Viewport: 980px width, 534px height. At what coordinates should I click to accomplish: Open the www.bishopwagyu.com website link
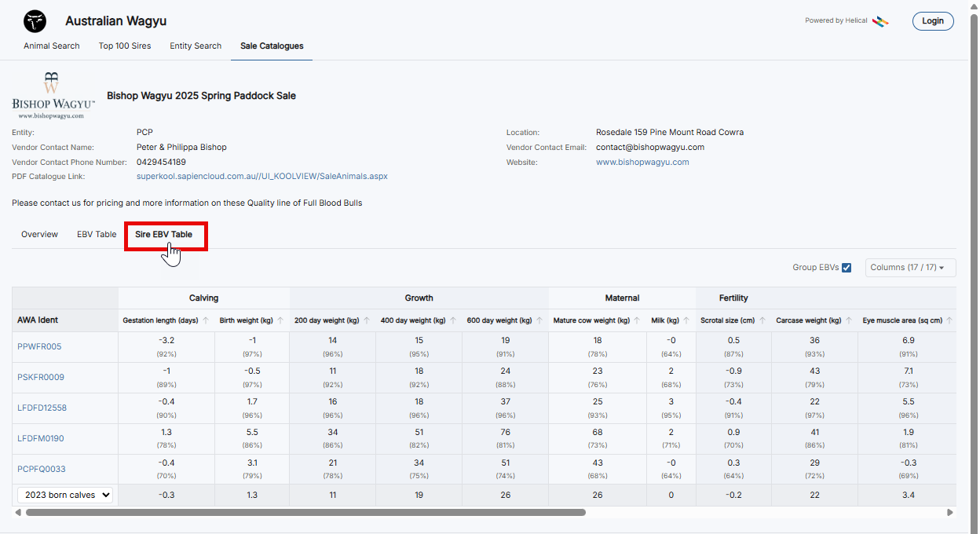tap(642, 163)
